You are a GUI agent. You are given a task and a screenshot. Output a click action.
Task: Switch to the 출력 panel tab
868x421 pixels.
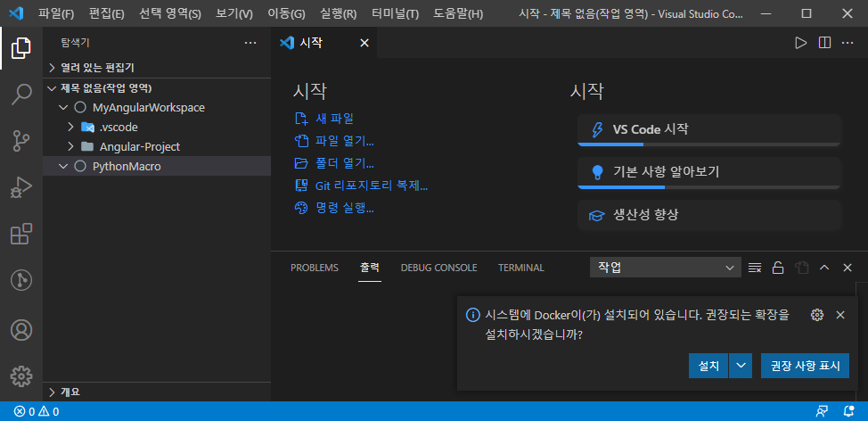(x=370, y=268)
